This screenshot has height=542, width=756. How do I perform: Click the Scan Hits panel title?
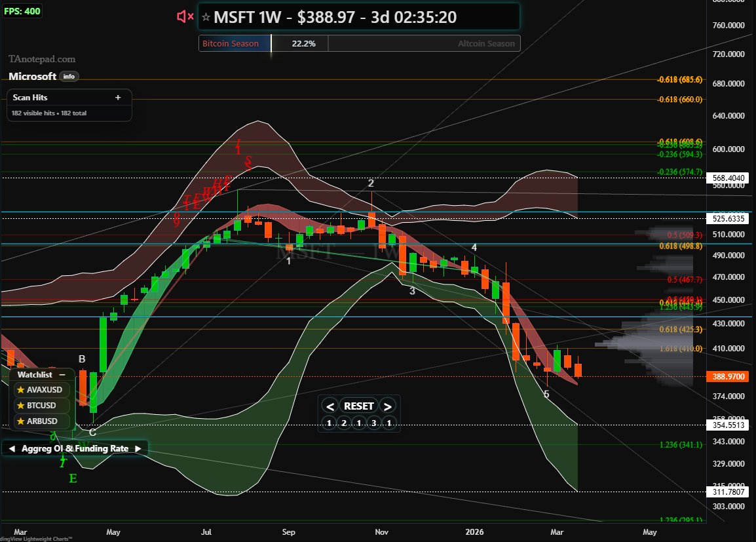coord(30,98)
